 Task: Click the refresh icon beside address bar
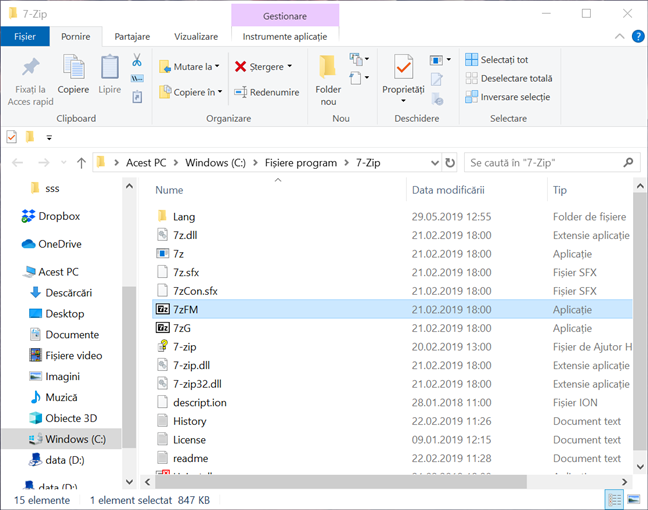450,163
